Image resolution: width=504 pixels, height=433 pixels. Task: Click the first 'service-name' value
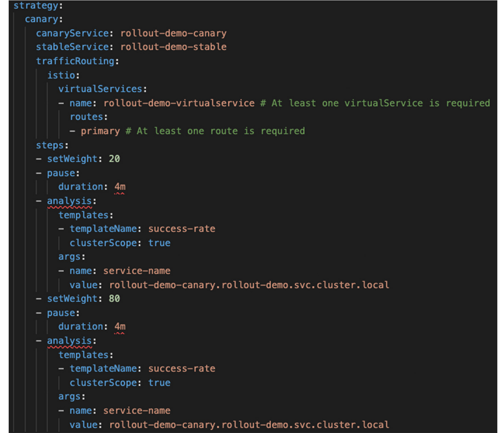(137, 271)
